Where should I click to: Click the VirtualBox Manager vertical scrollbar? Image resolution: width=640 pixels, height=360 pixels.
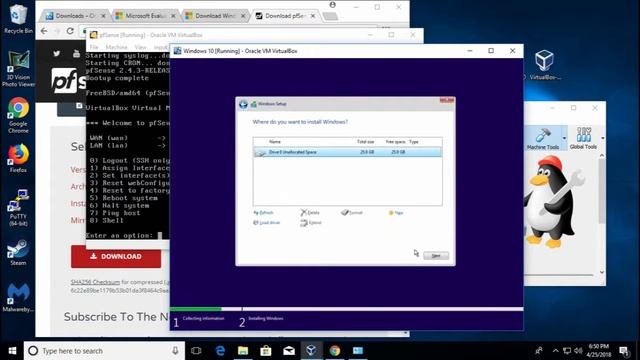tap(602, 192)
